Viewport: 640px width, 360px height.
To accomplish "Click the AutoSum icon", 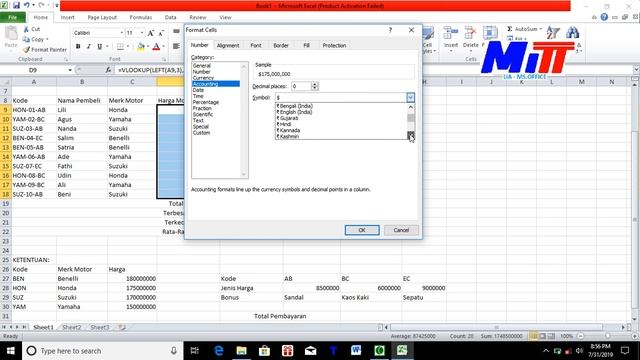I will tap(509, 29).
